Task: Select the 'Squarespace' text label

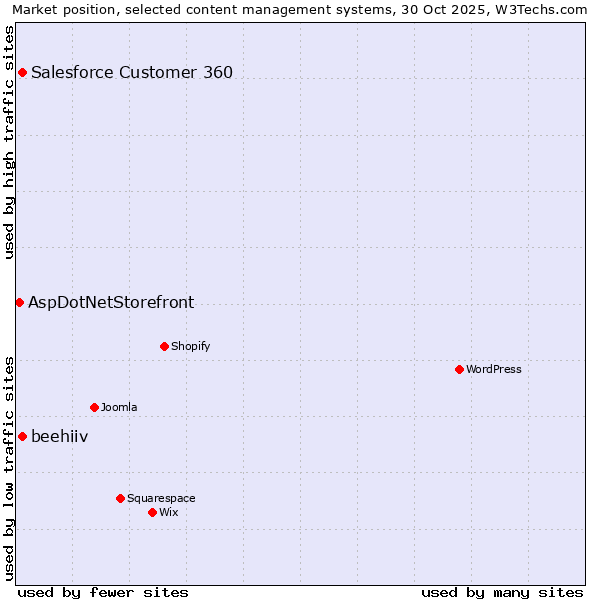Action: pos(161,498)
